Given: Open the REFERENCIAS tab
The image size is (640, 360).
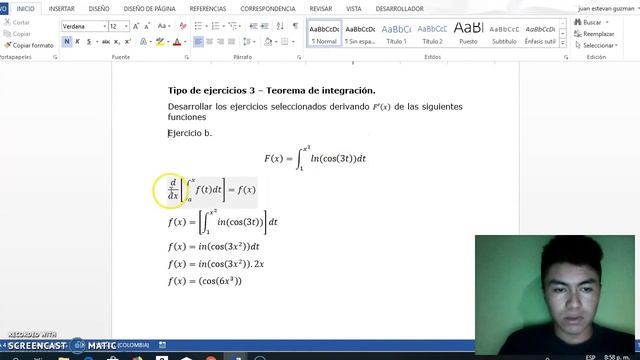Looking at the screenshot, I should [x=208, y=9].
